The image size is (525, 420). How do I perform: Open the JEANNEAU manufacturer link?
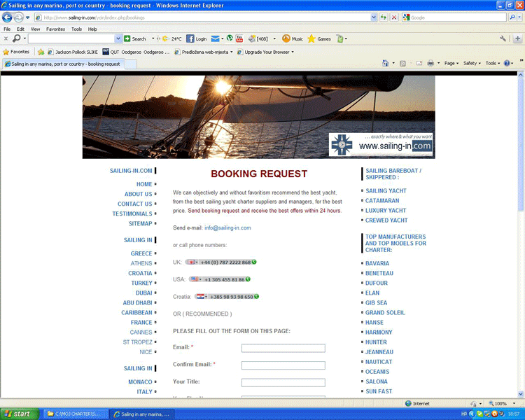[379, 352]
